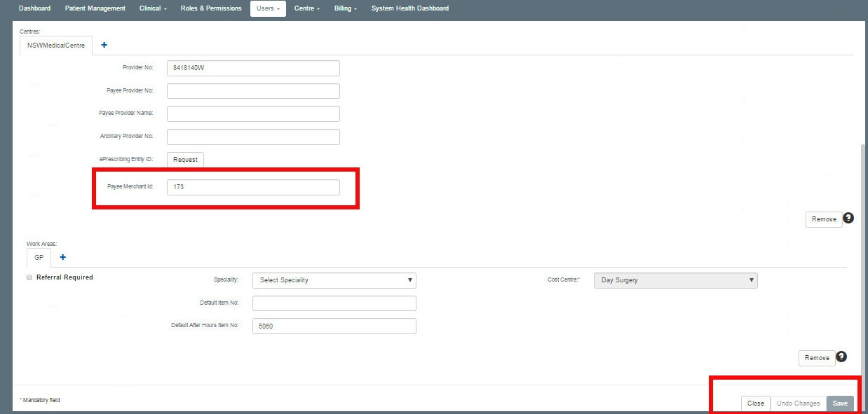Open the Speciality dropdown
Screen dimensions: 868x414
334,280
